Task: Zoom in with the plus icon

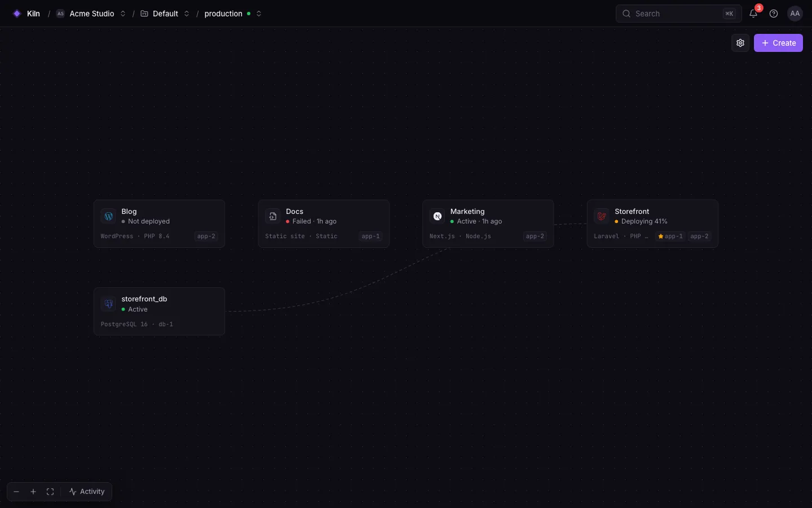Action: point(33,492)
